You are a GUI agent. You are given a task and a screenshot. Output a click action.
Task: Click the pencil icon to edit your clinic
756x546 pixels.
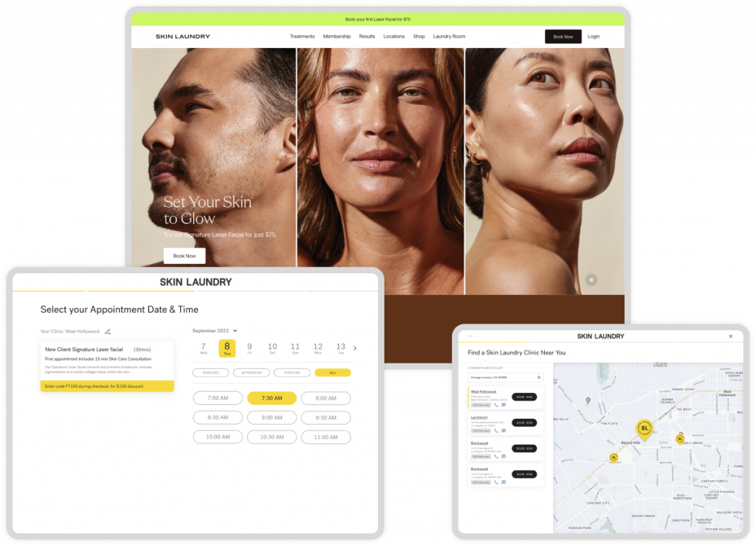(x=108, y=332)
